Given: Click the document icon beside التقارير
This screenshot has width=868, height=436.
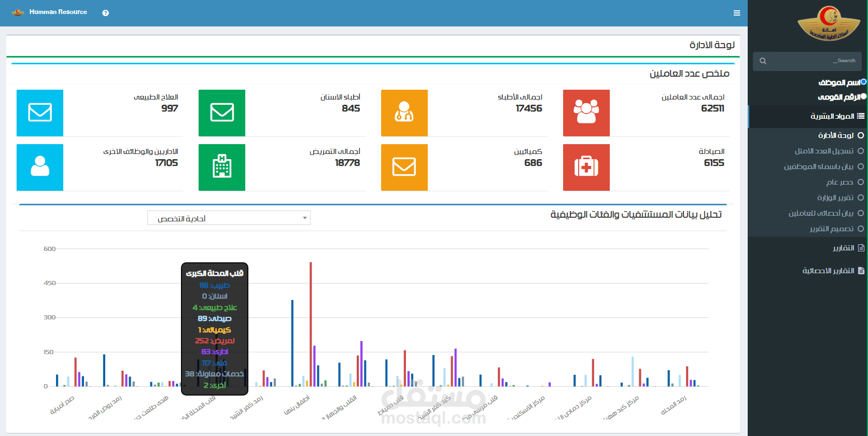Looking at the screenshot, I should pos(861,248).
